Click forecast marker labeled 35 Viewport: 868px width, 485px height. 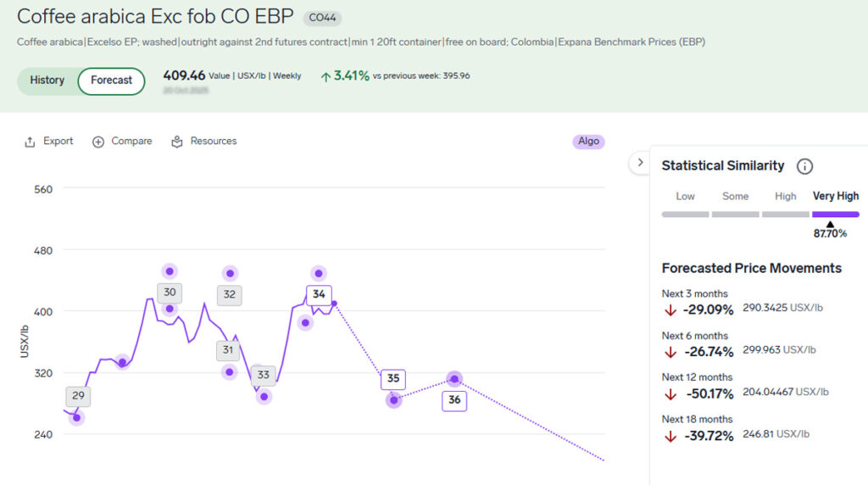pos(393,379)
